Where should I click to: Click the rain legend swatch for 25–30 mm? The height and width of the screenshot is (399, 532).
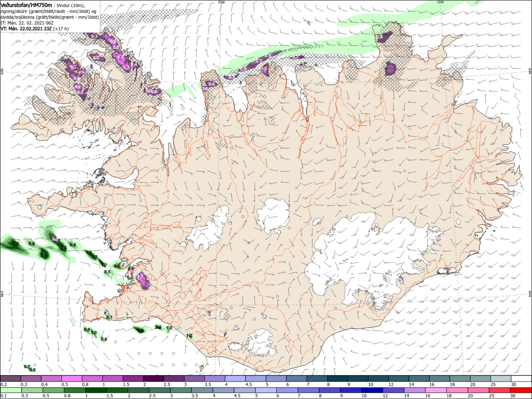click(499, 390)
